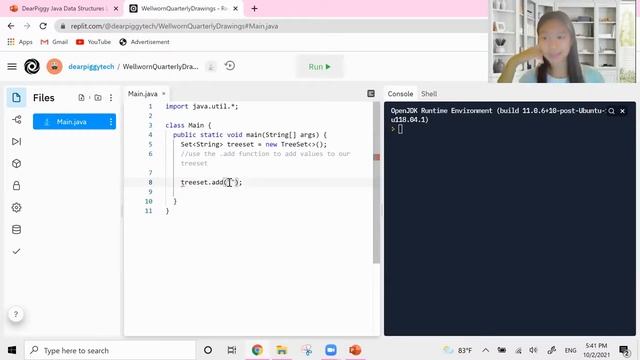The height and width of the screenshot is (360, 640).
Task: Click the WellwornQuarterlyDra... repl name
Action: [160, 67]
